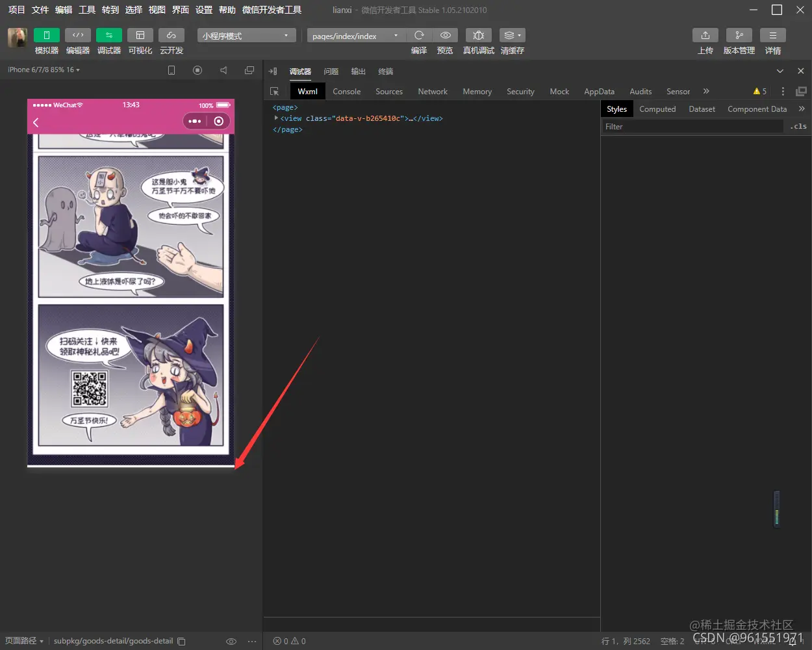Tap the three-dot capsule menu button
This screenshot has height=650, width=812.
tap(195, 122)
